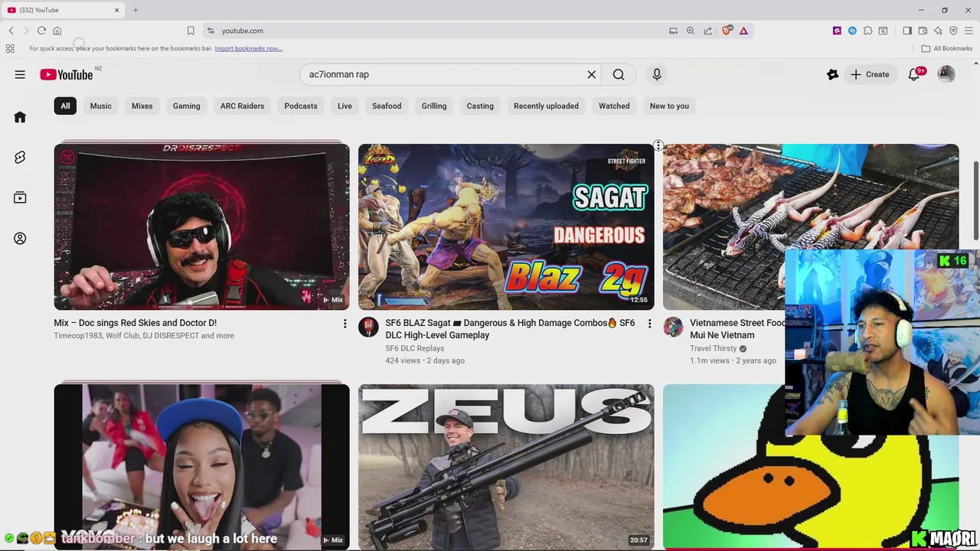Image resolution: width=980 pixels, height=551 pixels.
Task: Share this page from the address bar
Action: pos(707,31)
